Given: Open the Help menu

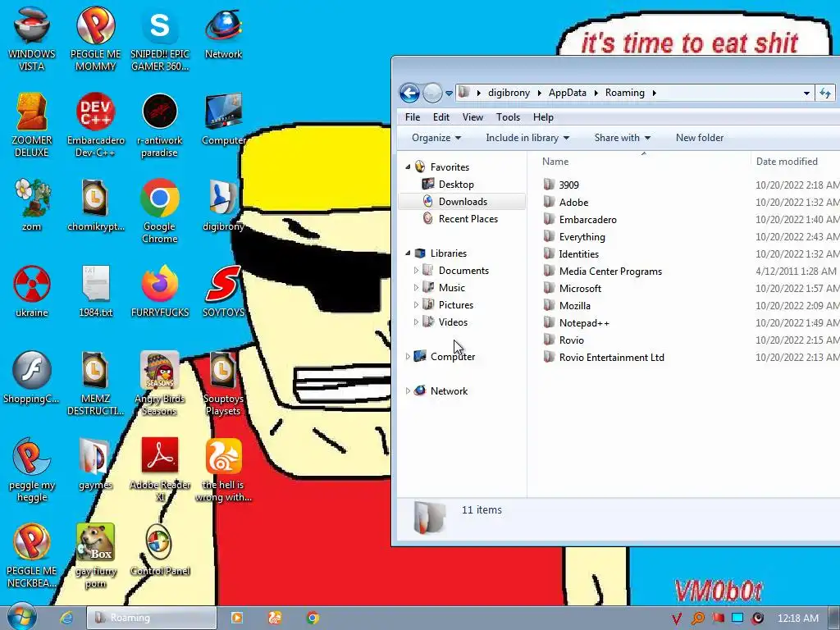Looking at the screenshot, I should coord(543,116).
